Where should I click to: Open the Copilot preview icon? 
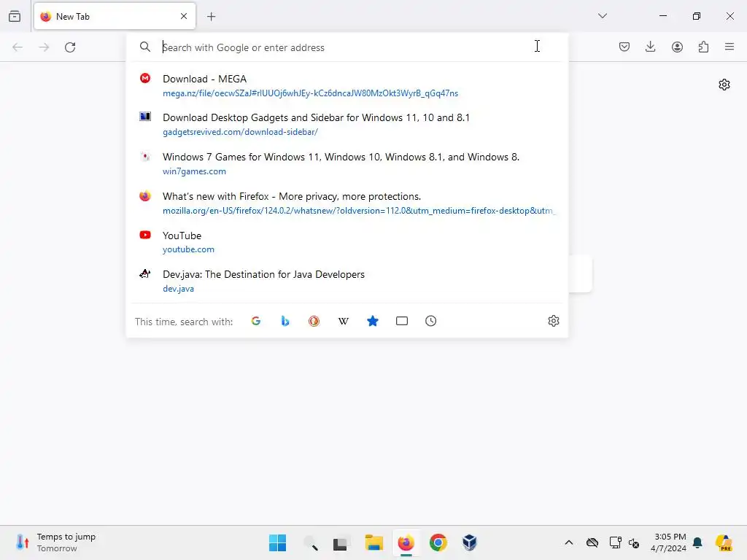click(x=723, y=542)
